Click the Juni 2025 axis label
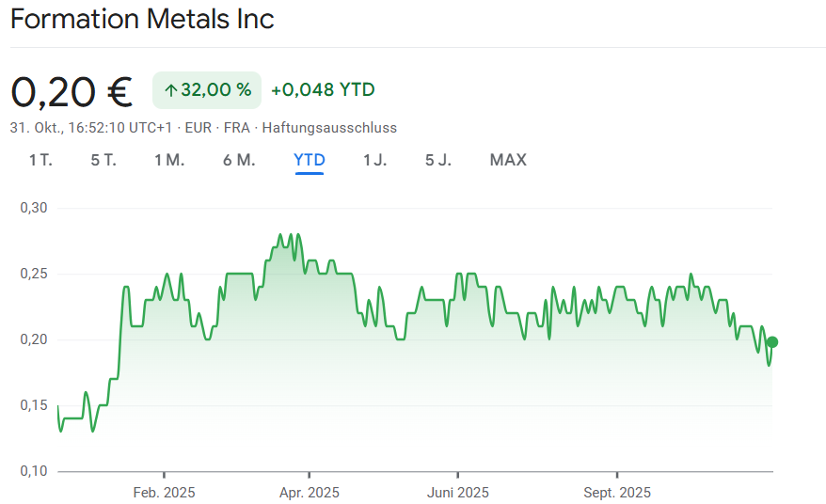This screenshot has height=504, width=826. [457, 493]
